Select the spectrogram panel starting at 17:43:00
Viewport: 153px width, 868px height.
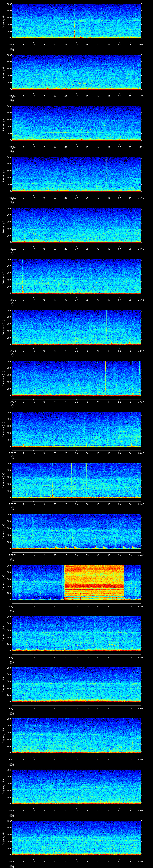76,736
